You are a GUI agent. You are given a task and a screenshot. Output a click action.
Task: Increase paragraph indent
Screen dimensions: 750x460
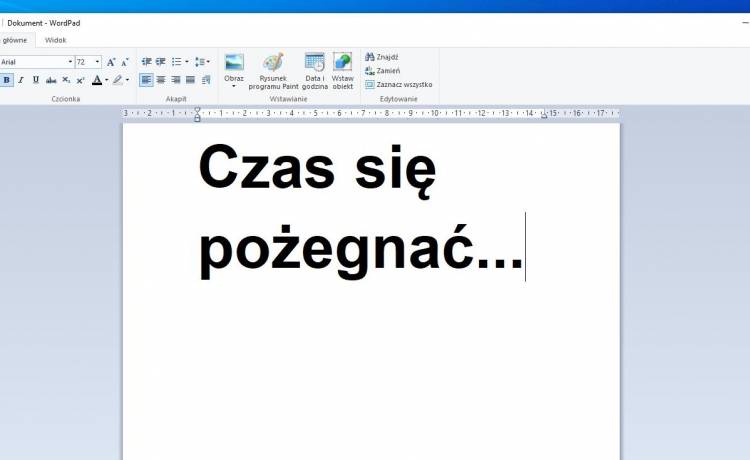coord(161,62)
